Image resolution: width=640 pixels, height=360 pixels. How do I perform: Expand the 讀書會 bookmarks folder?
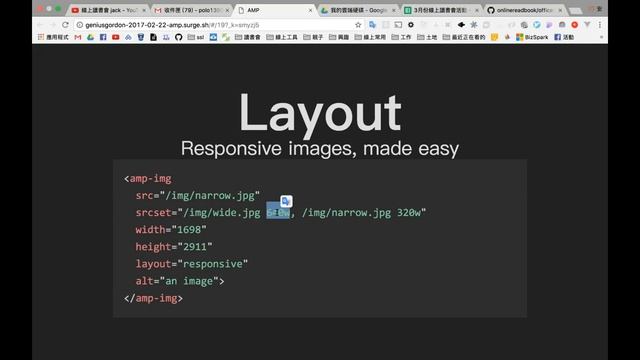coord(247,37)
